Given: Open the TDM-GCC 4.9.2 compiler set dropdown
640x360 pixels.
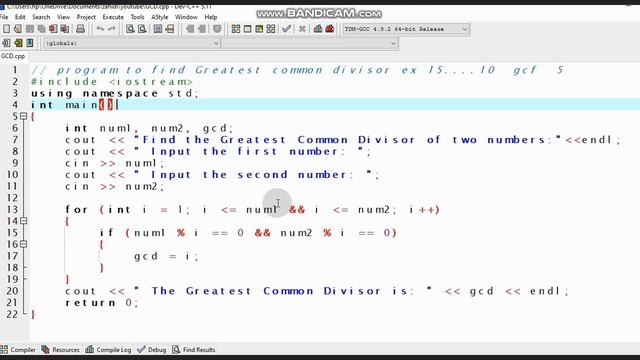Looking at the screenshot, I should click(406, 29).
